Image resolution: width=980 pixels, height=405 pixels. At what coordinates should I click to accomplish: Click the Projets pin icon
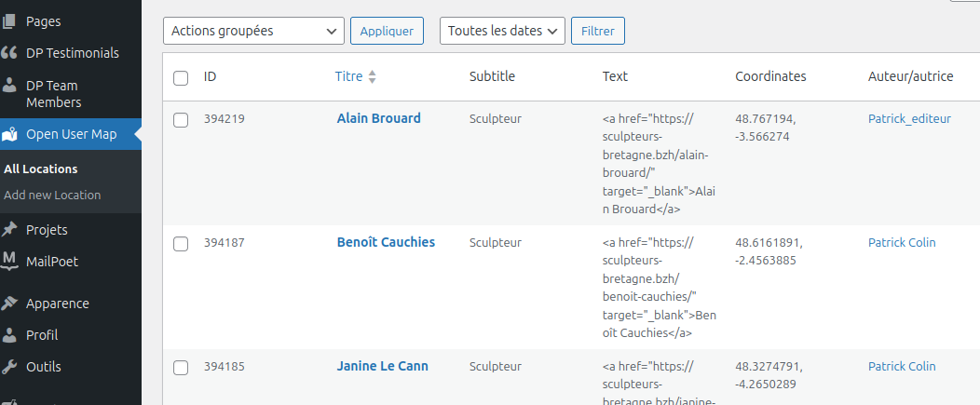pos(10,229)
